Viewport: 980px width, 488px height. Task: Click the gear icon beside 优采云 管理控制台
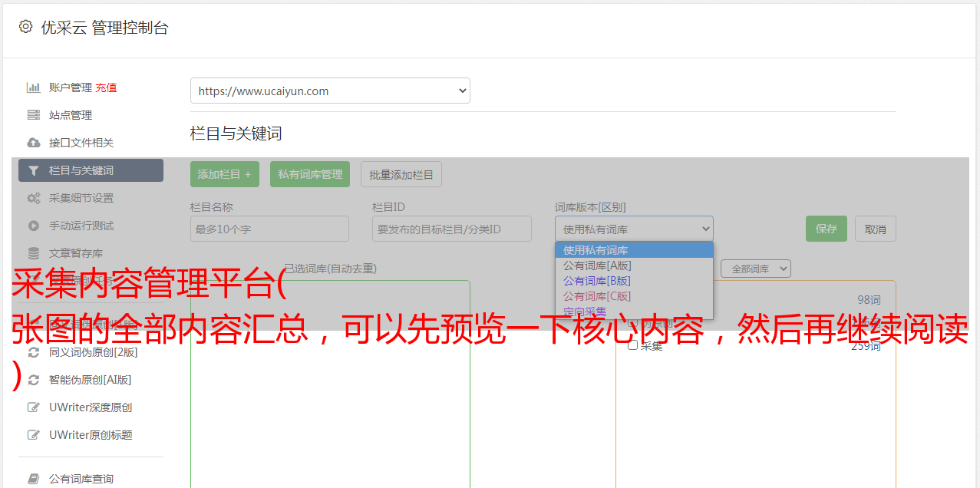tap(25, 27)
